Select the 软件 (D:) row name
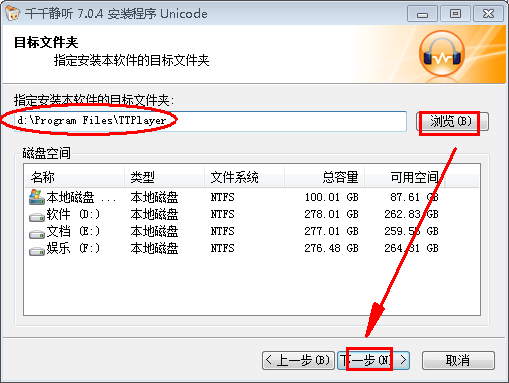The width and height of the screenshot is (509, 383). point(73,214)
